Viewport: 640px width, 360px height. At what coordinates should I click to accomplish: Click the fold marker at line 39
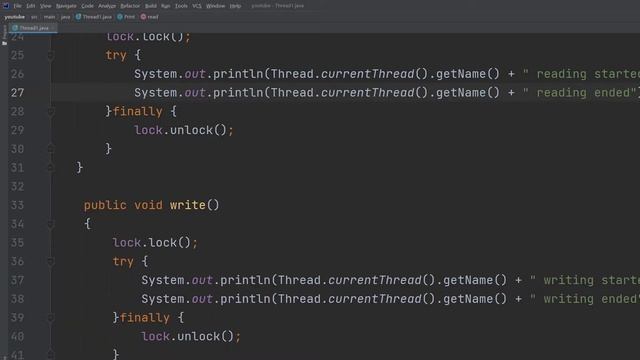click(x=51, y=318)
